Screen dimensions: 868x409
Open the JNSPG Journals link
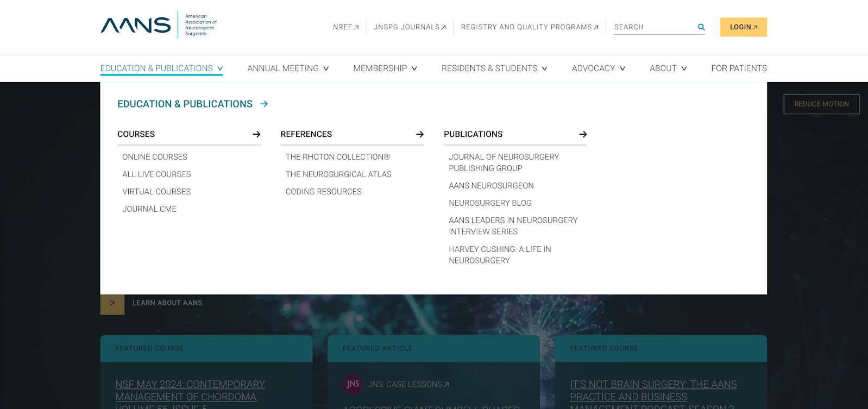click(x=410, y=27)
